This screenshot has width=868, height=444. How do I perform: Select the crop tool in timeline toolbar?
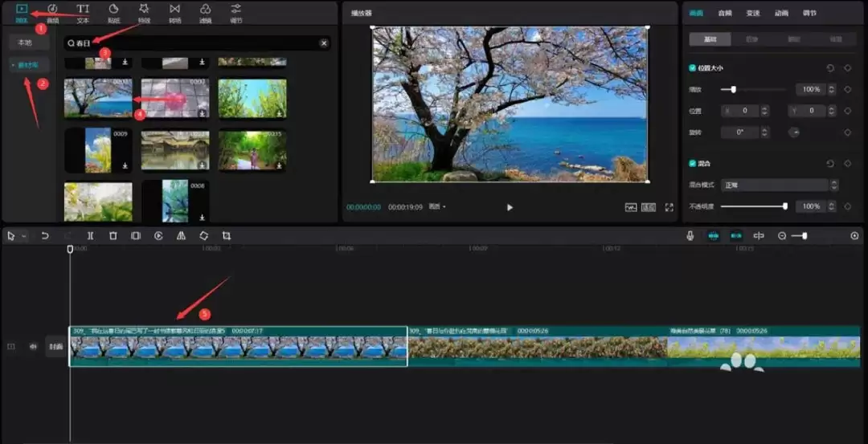(x=227, y=236)
